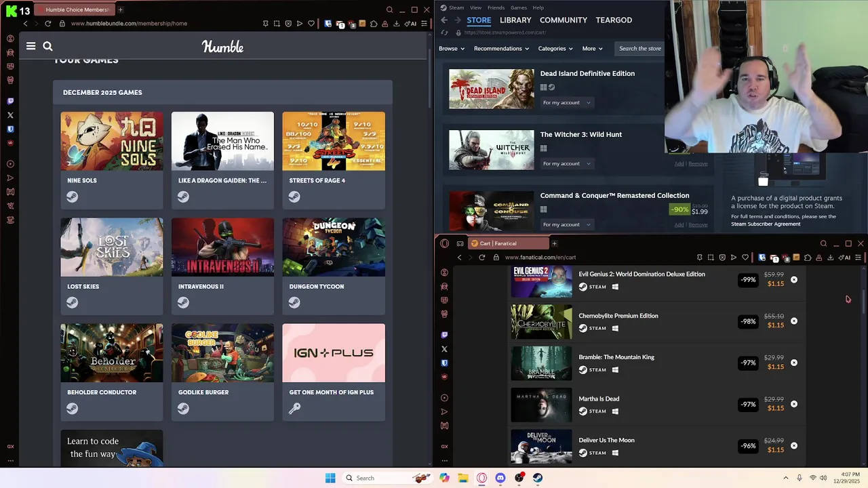Screen dimensions: 868x488
Task: Go back in Steam client navigation
Action: [443, 20]
